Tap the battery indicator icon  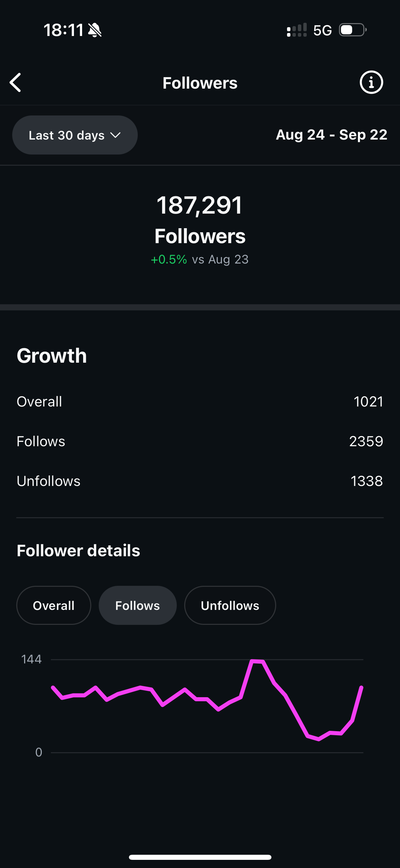point(353,30)
